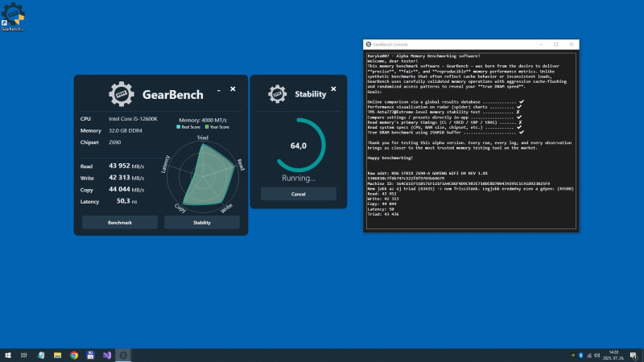Select the active GearBench taskbar button
This screenshot has width=644, height=362.
pyautogui.click(x=123, y=355)
